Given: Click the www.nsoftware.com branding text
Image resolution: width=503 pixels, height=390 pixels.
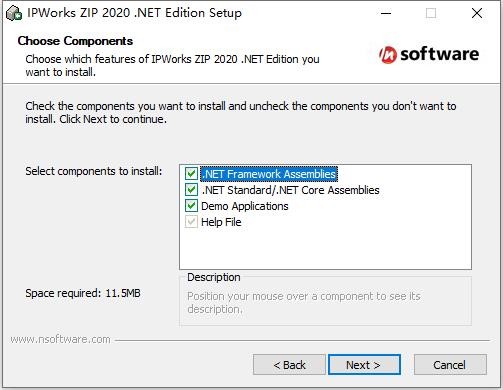Looking at the screenshot, I should click(60, 339).
